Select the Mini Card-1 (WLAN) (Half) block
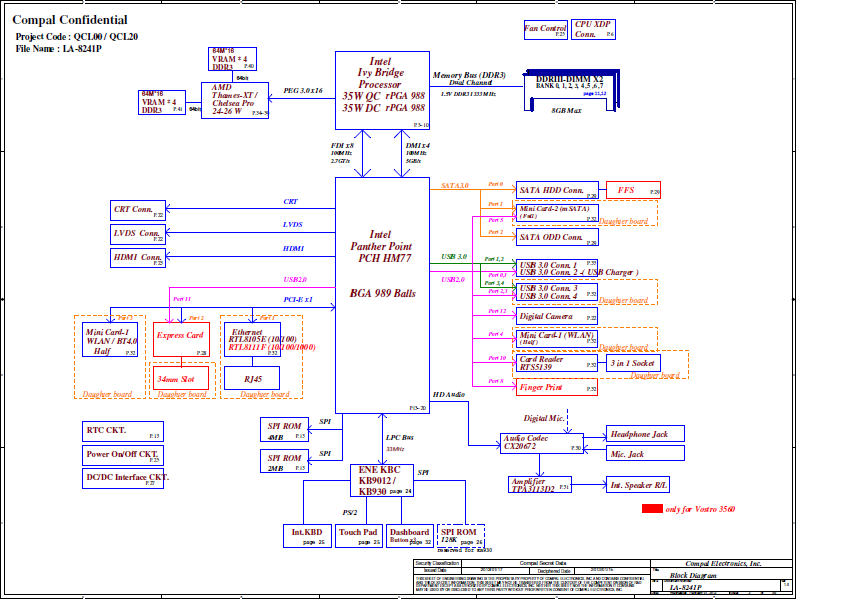This screenshot has width=853, height=602. tap(557, 338)
